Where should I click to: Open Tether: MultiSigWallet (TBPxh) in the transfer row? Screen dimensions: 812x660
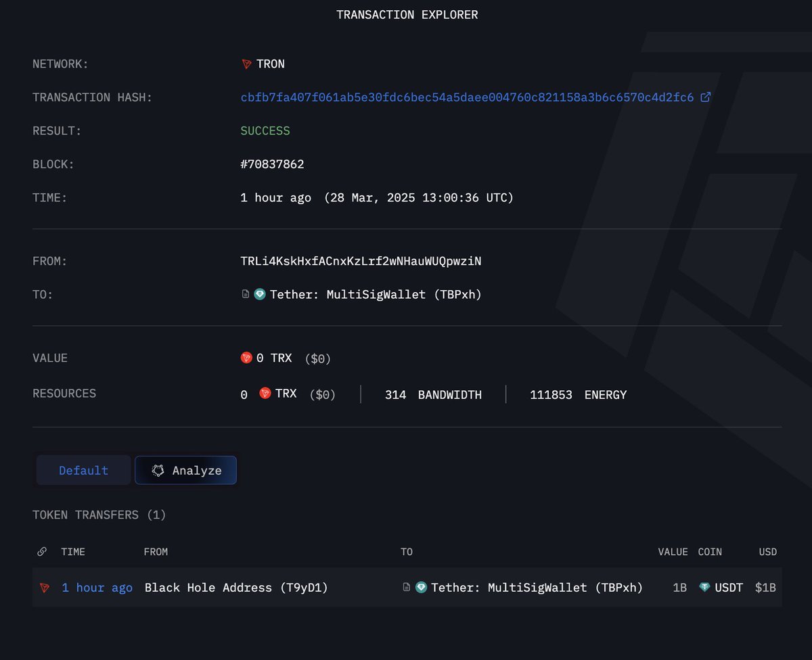pyautogui.click(x=537, y=588)
